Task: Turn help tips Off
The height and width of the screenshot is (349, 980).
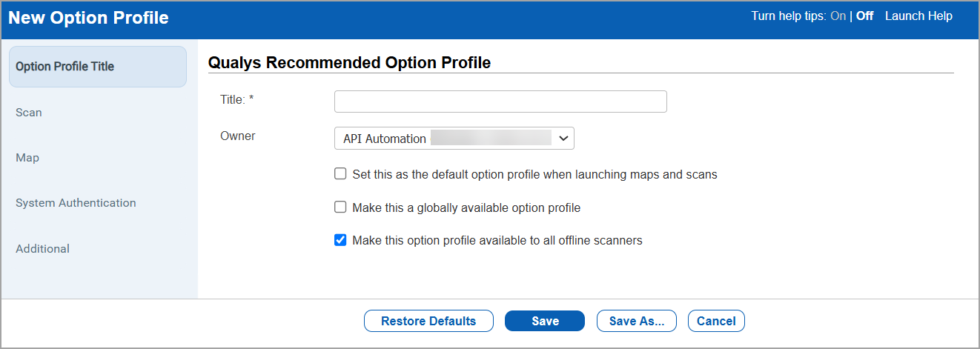Action: click(864, 16)
